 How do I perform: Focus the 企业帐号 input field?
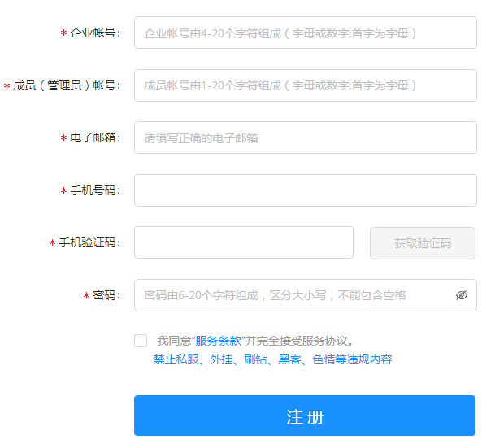click(x=306, y=33)
